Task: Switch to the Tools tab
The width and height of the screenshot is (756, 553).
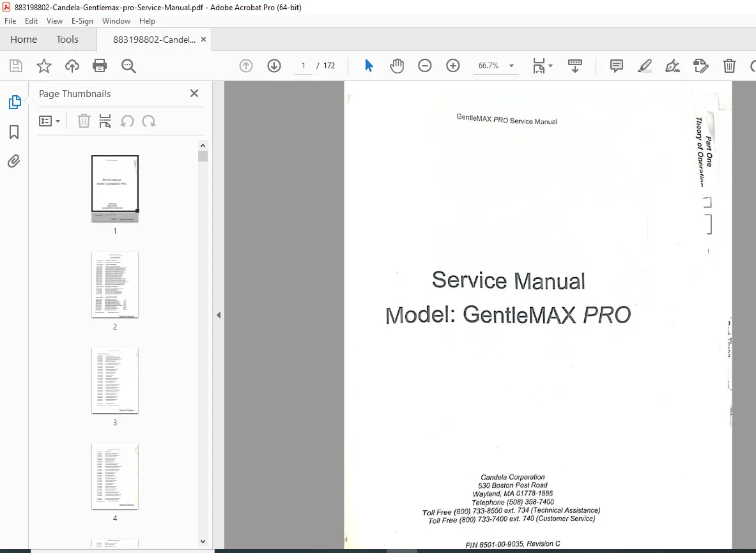Action: [x=67, y=40]
